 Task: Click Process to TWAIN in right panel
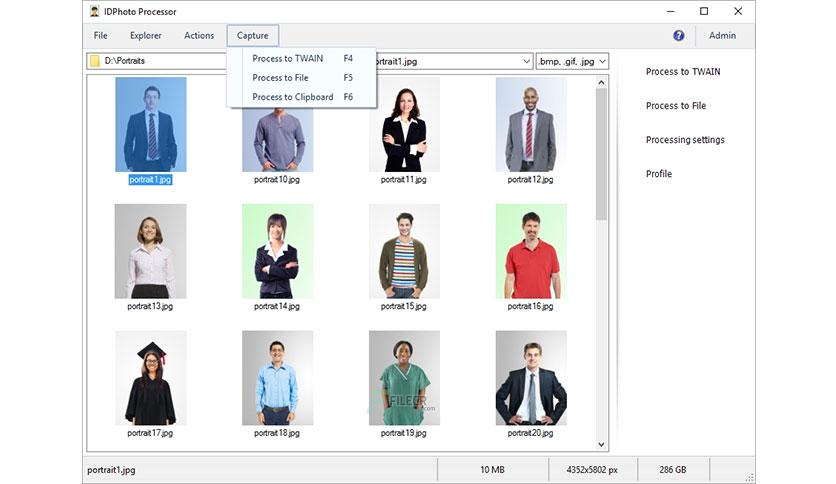point(682,71)
